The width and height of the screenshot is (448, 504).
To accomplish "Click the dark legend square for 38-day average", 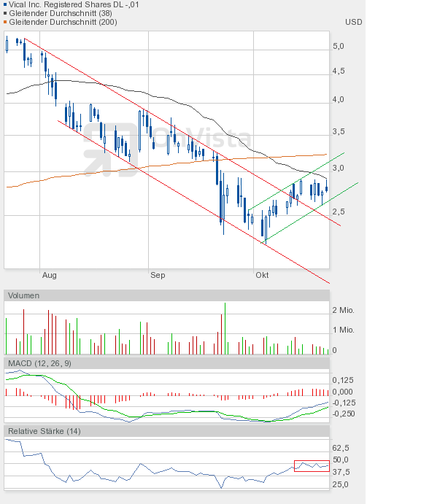I will 5,13.
